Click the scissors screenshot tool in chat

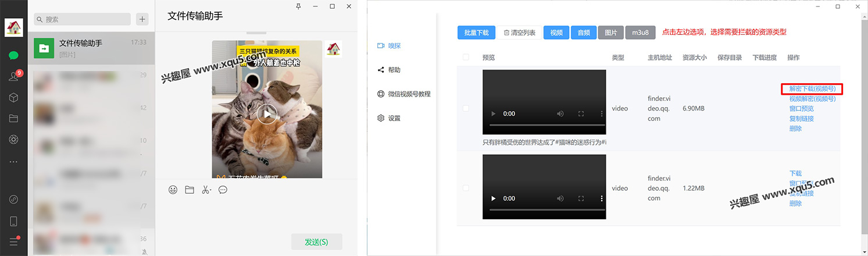tap(206, 190)
